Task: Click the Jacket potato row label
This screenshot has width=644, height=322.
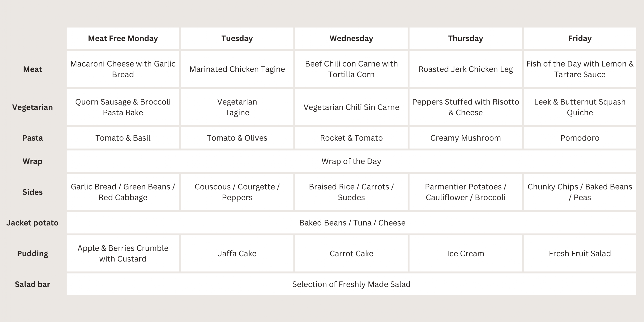Action: tap(32, 223)
